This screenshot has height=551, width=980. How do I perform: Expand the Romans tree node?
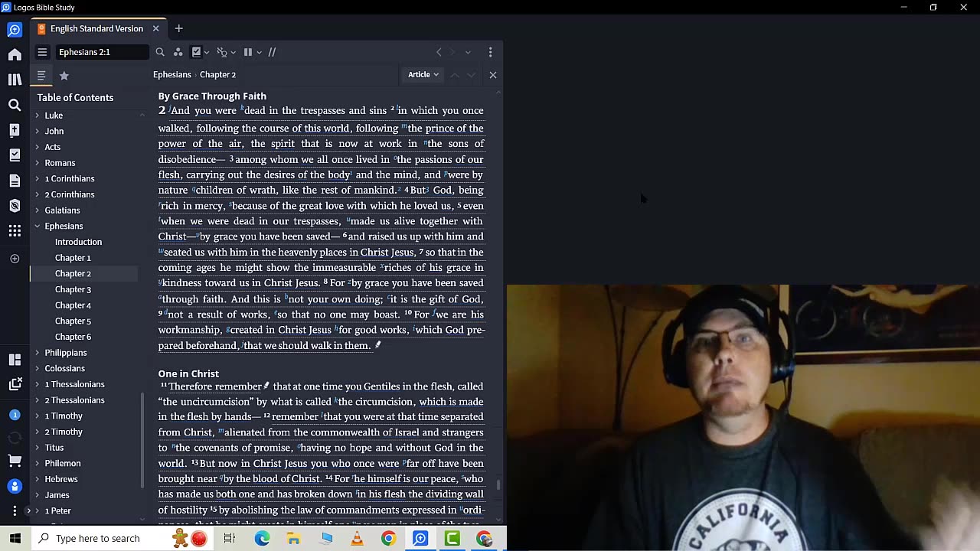[x=37, y=162]
